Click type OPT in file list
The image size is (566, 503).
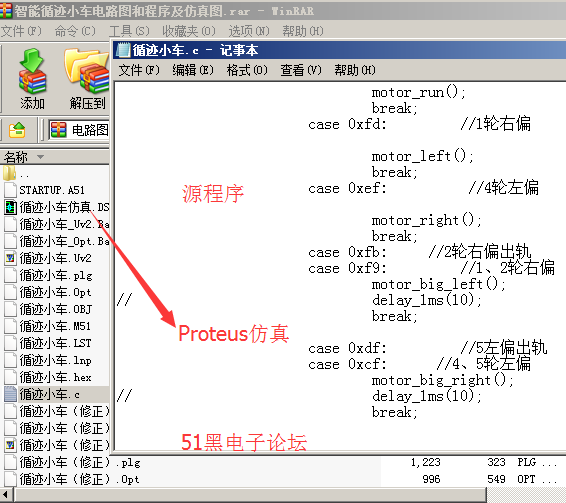click(526, 479)
